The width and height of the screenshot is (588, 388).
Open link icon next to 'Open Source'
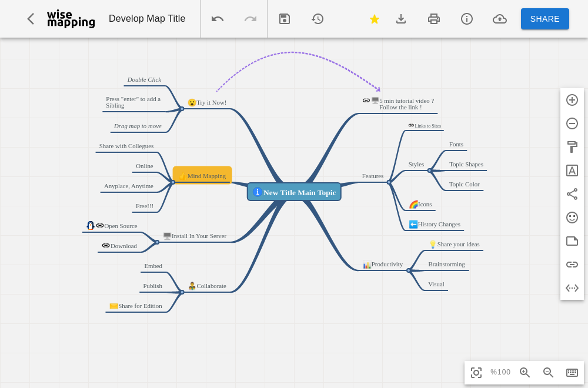pyautogui.click(x=100, y=226)
